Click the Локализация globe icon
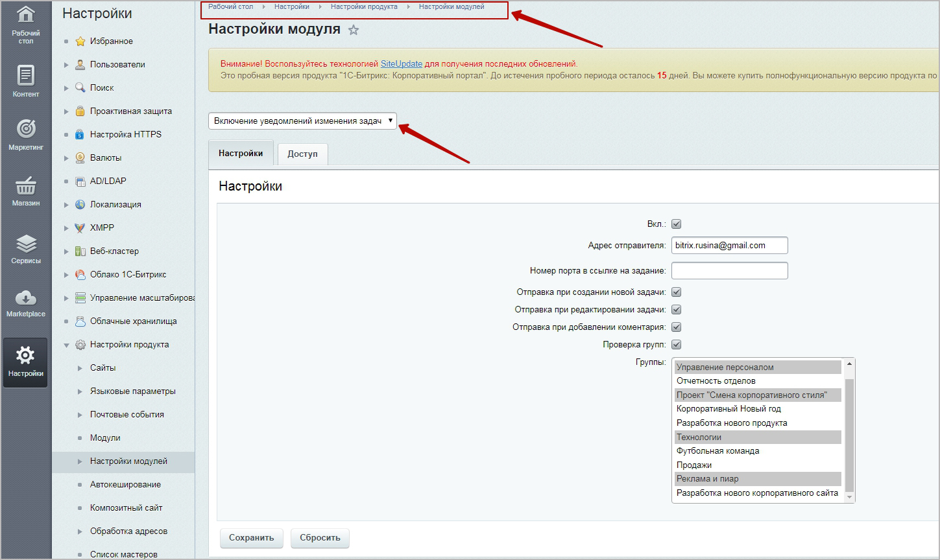 click(x=80, y=204)
